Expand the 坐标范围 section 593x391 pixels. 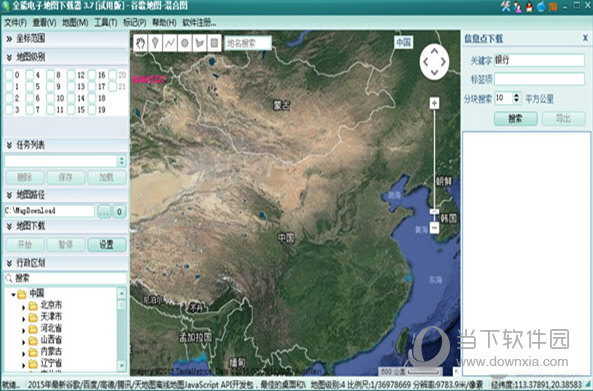coord(9,38)
